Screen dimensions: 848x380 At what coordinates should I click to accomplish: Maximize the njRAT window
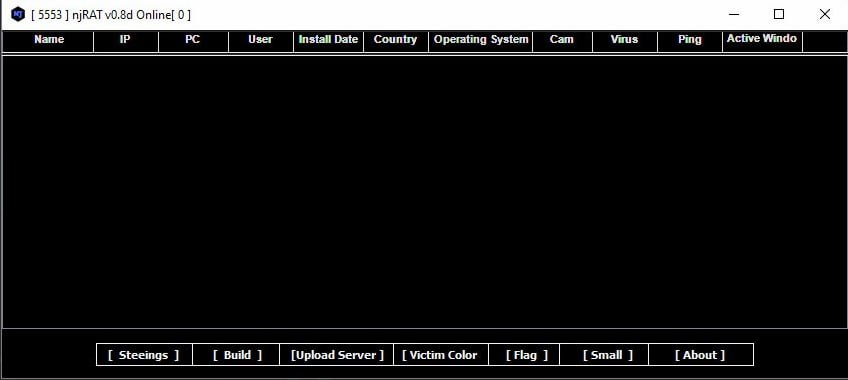click(x=779, y=15)
